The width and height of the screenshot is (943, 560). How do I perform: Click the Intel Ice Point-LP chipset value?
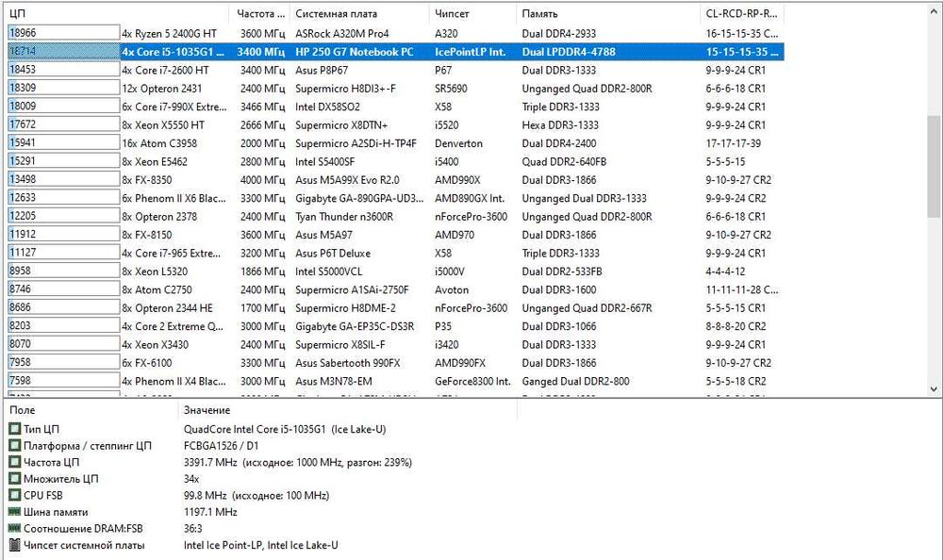pyautogui.click(x=260, y=545)
